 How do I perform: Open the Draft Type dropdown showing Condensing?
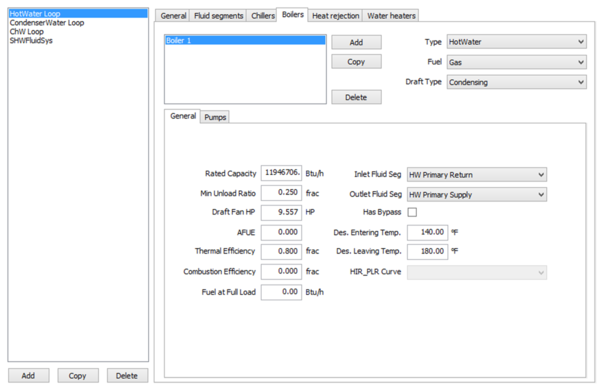(516, 82)
